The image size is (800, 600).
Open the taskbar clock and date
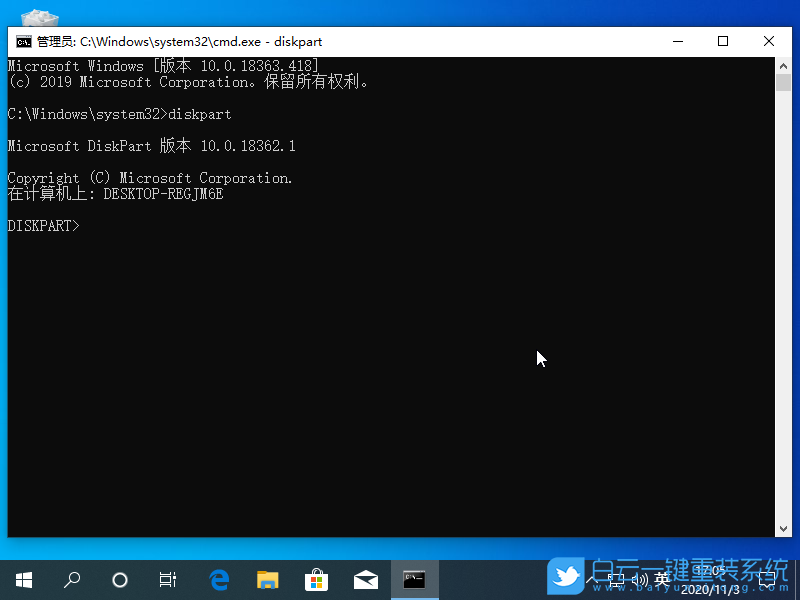coord(710,579)
